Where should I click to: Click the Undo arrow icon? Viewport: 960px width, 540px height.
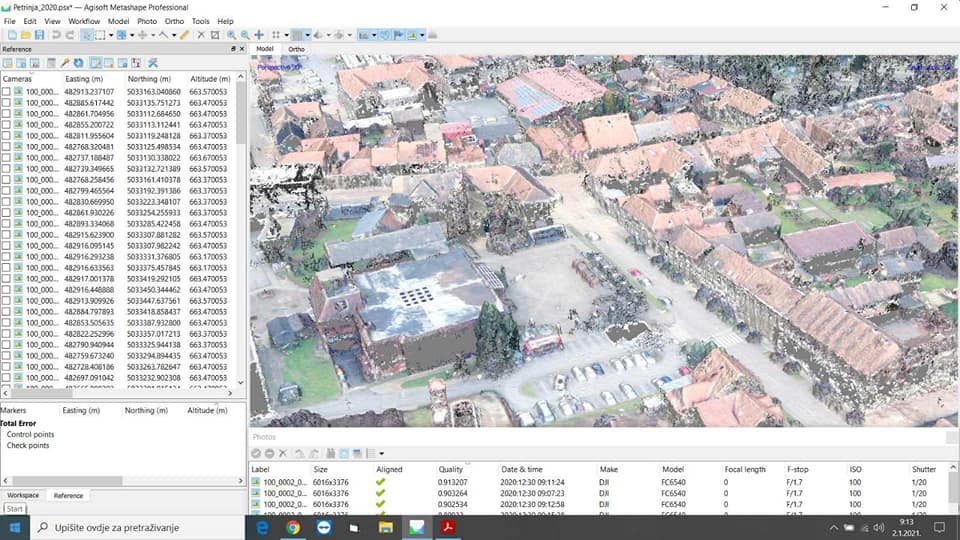pyautogui.click(x=56, y=35)
